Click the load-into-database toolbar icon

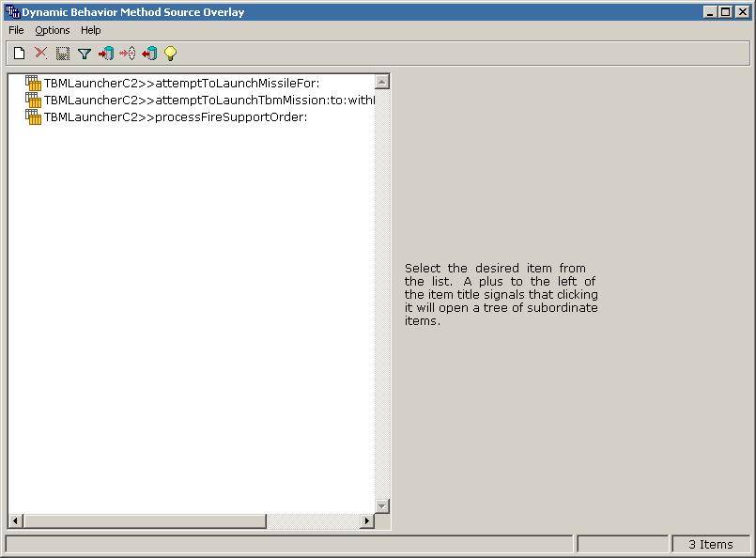(x=106, y=54)
